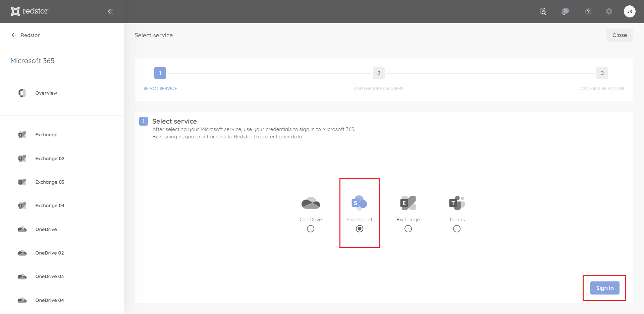Click the Microsoft 365 sidebar heading
The image size is (644, 314).
(x=32, y=61)
